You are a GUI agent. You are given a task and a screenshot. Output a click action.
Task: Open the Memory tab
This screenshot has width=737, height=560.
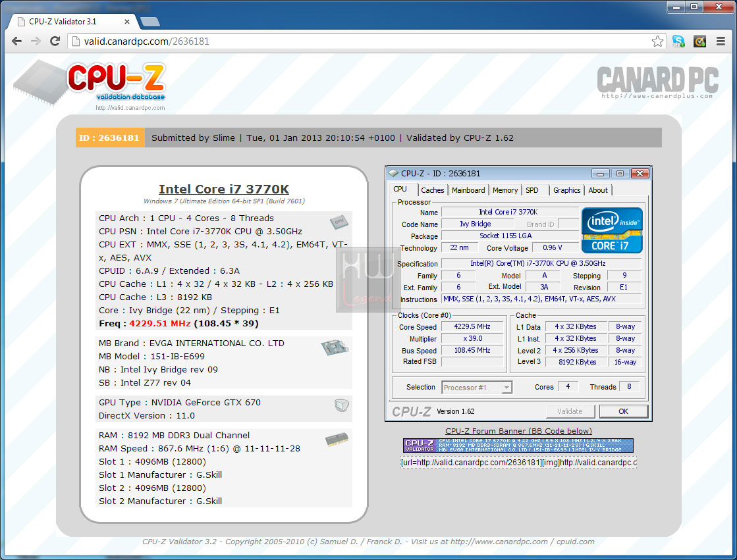(505, 190)
